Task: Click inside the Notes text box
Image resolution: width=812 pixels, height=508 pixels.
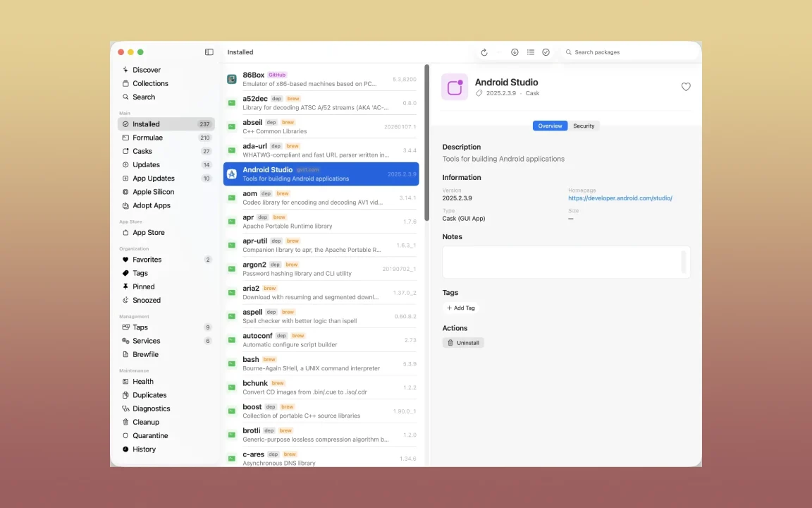Action: [x=566, y=262]
